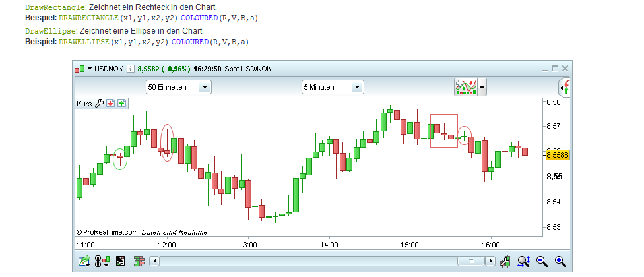Click the scrollbar right arrow

click(x=490, y=261)
